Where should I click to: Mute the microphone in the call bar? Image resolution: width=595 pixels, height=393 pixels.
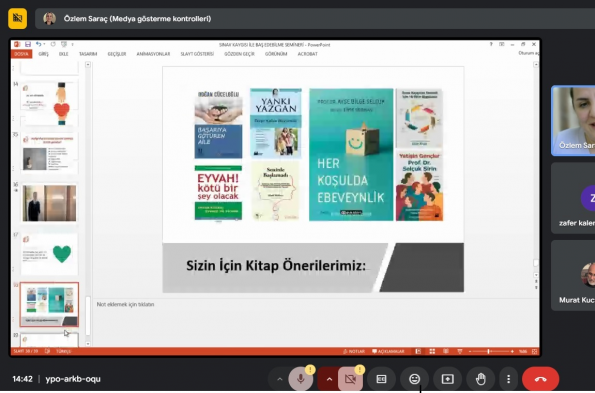coord(301,379)
